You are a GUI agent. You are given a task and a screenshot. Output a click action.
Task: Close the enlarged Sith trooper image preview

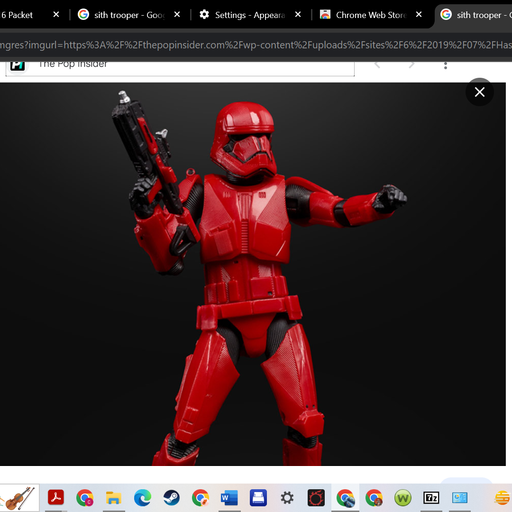(479, 92)
